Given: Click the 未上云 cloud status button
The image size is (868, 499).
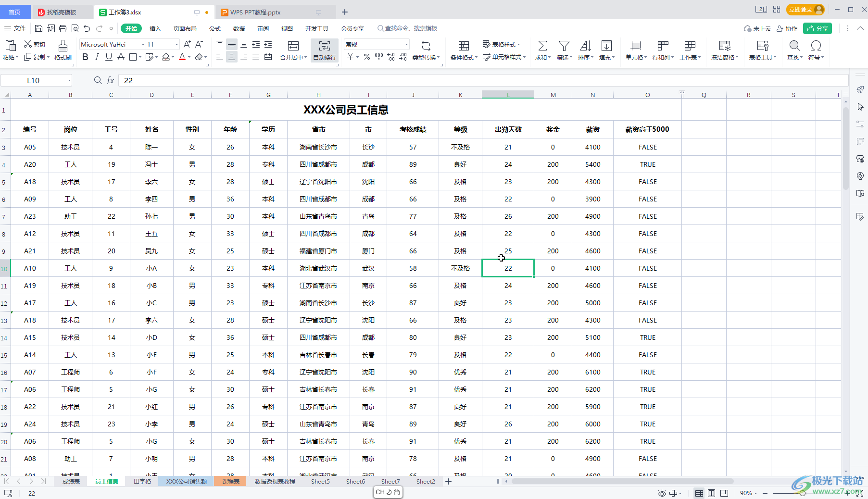Looking at the screenshot, I should [757, 28].
